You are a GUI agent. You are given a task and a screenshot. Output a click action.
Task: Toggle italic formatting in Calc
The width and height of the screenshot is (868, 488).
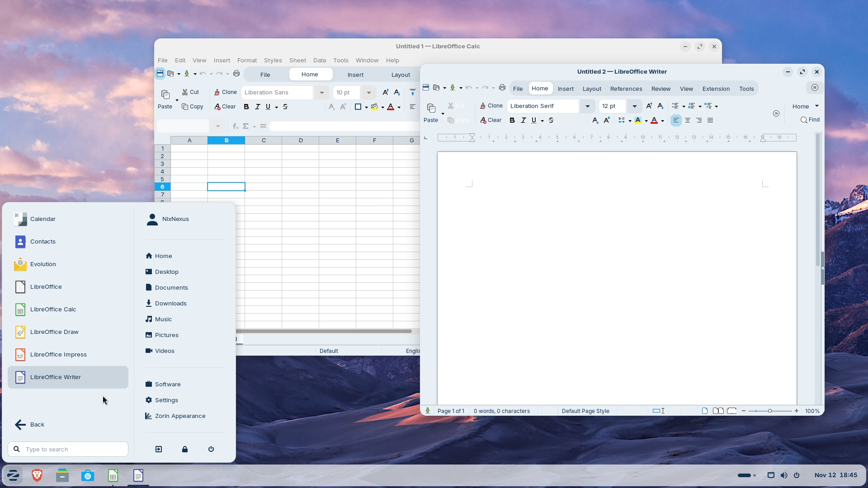click(257, 107)
